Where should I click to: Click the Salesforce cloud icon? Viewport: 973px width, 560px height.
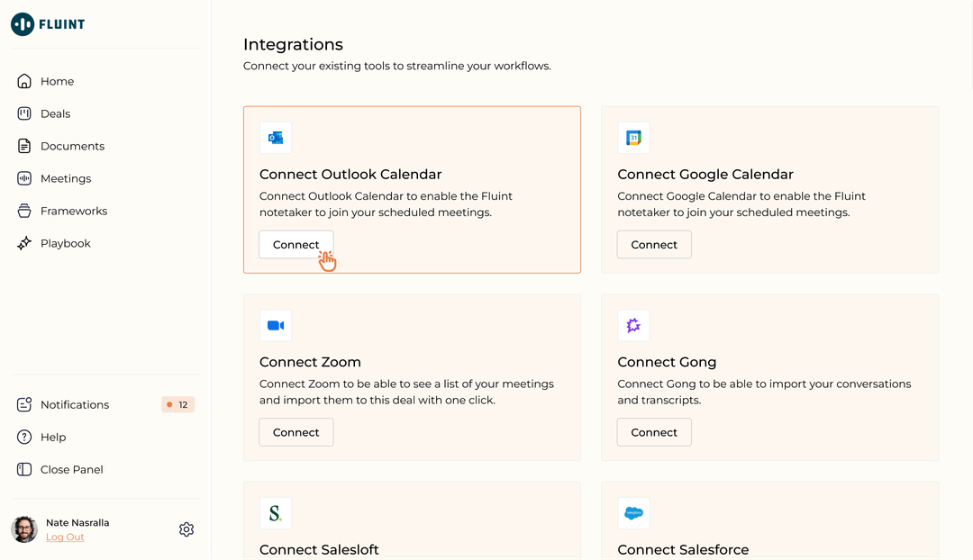pyautogui.click(x=633, y=512)
